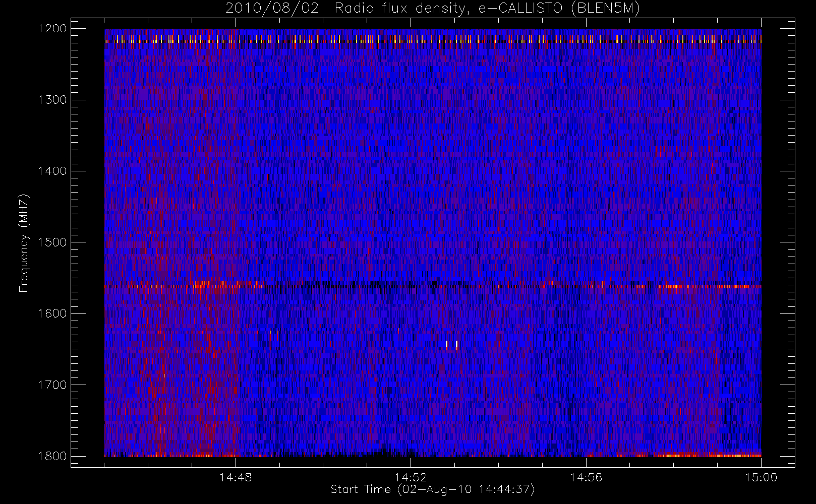Click the 15:00 time axis label
This screenshot has width=816, height=504.
(x=761, y=477)
